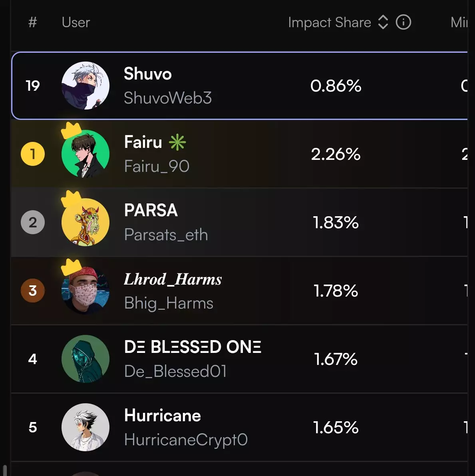The image size is (475, 476).
Task: Click the User column header
Action: pyautogui.click(x=76, y=22)
